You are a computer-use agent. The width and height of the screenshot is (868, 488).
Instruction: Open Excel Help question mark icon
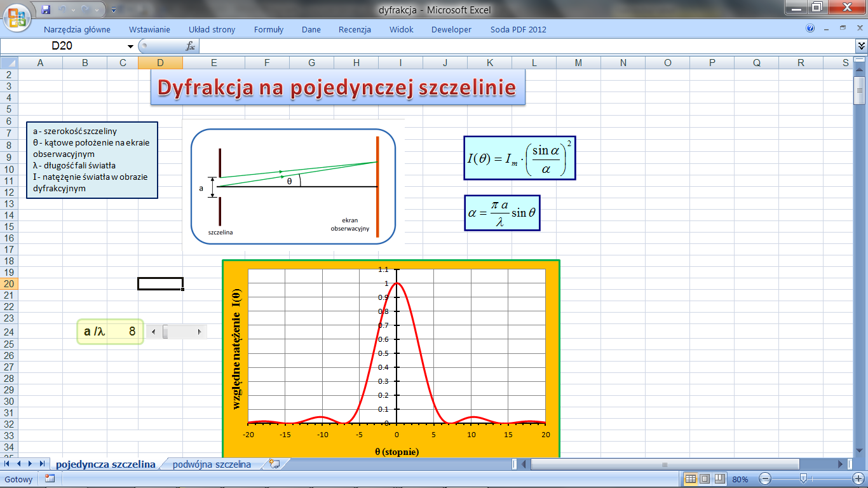810,29
